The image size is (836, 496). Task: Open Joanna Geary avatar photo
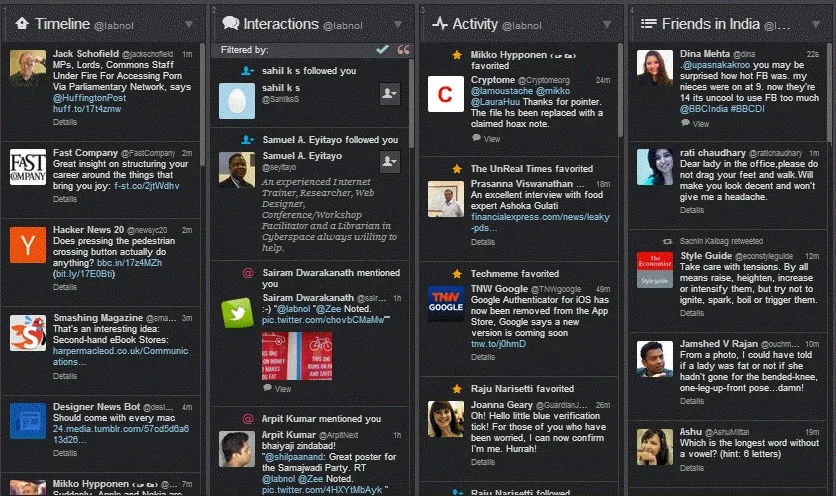pyautogui.click(x=446, y=419)
